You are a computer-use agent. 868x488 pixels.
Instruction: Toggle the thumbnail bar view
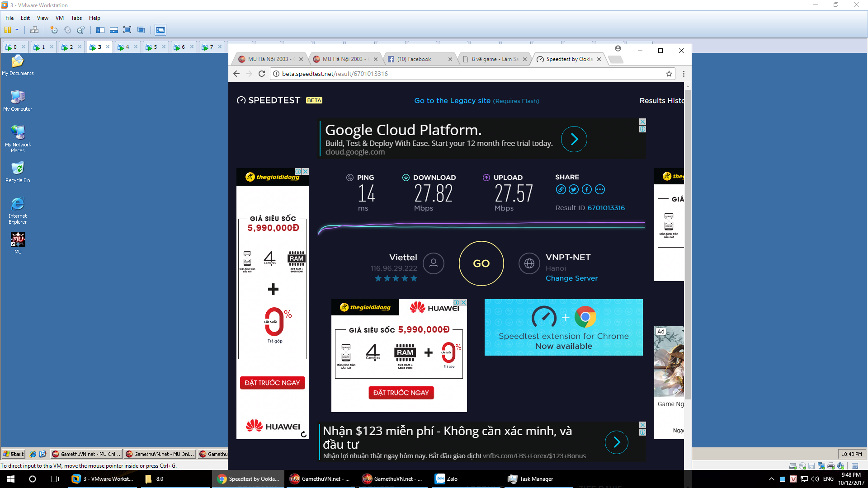[114, 30]
